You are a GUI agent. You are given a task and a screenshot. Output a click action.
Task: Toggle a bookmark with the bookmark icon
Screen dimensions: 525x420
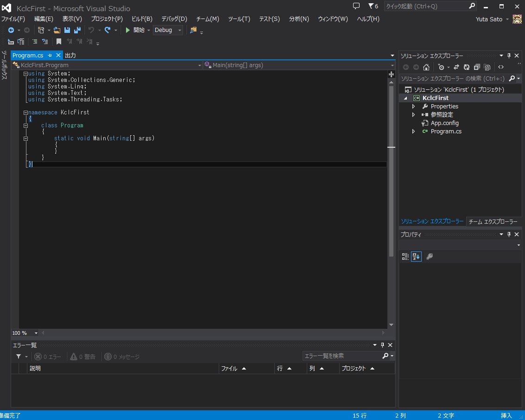(x=59, y=42)
